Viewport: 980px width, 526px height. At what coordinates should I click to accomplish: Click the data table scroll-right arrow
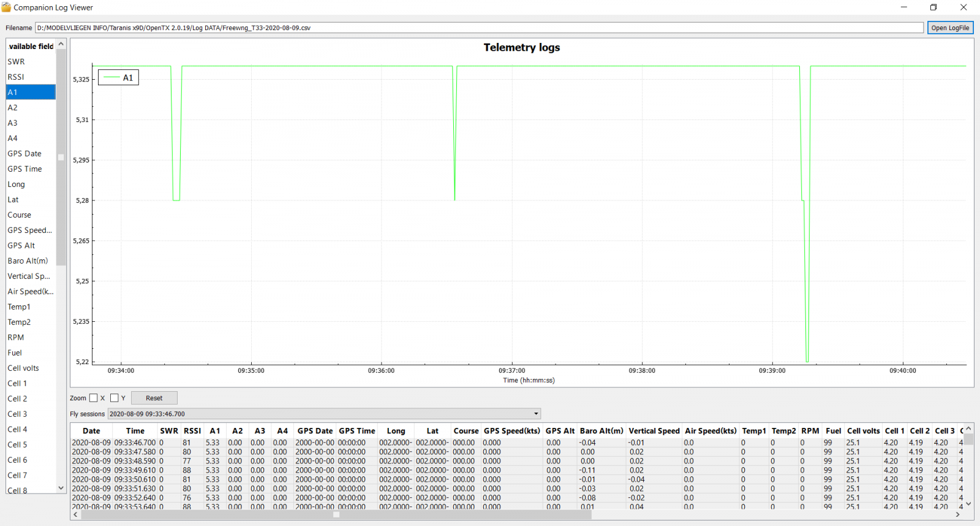[x=957, y=515]
